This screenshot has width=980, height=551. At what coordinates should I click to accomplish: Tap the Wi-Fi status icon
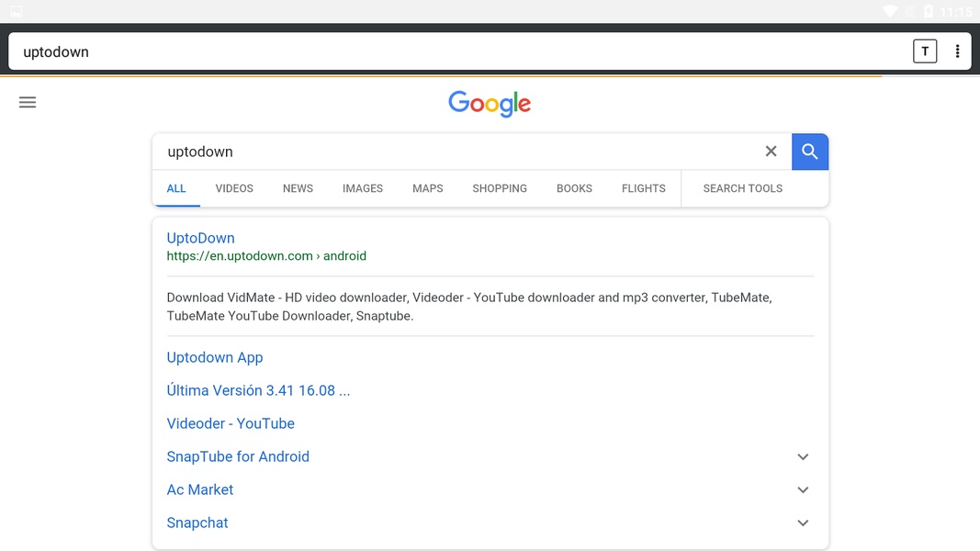[889, 11]
